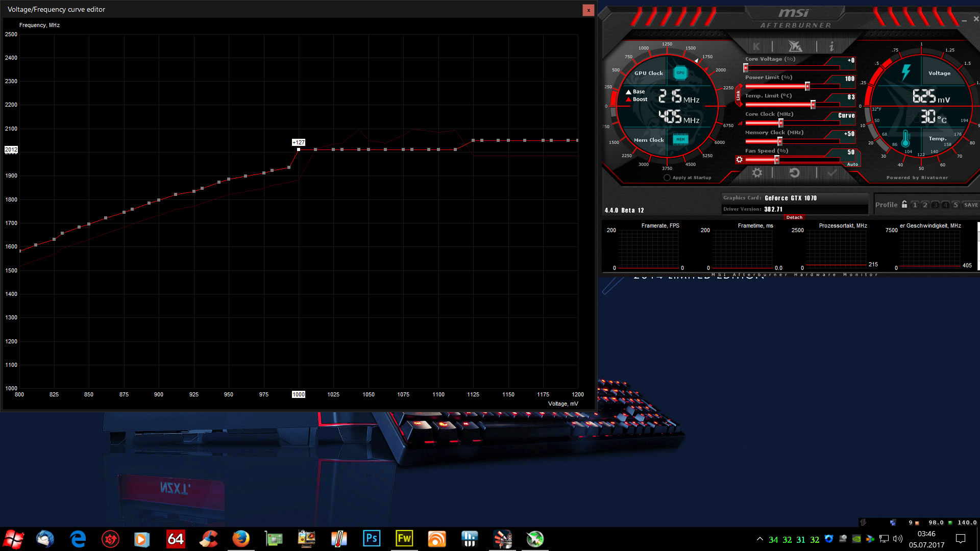Viewport: 980px width, 551px height.
Task: Open Afterburner settings gear icon
Action: click(757, 173)
